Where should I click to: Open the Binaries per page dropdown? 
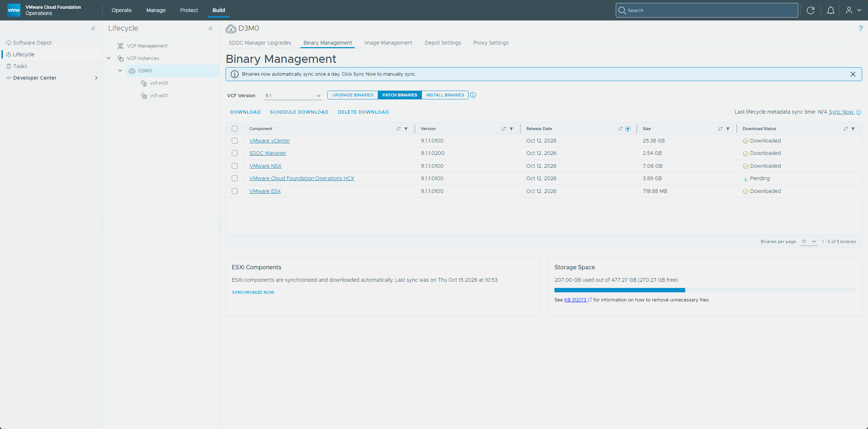click(809, 242)
